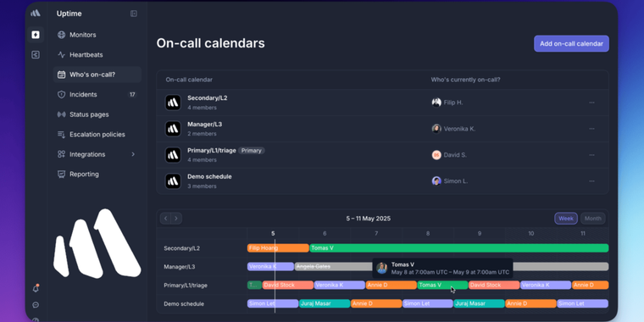Click Demo schedule timeline row label

184,304
